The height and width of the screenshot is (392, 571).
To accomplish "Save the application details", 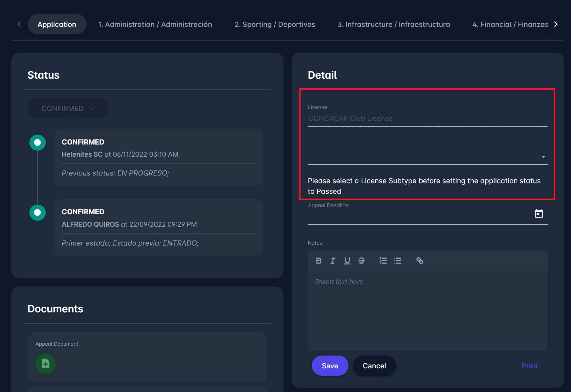I will coord(330,366).
